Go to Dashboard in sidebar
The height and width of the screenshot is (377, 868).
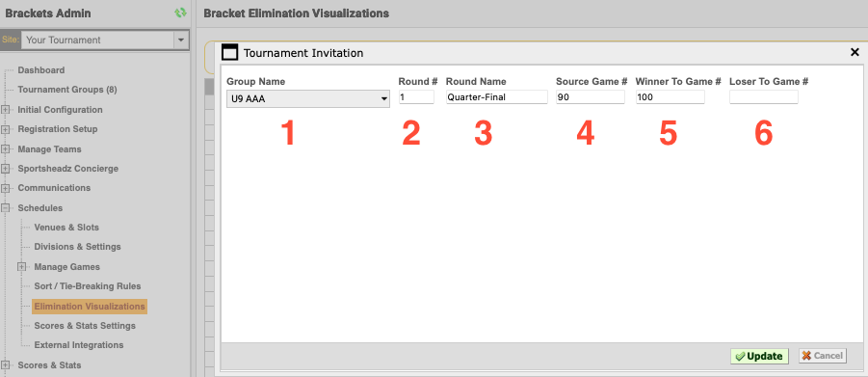(x=41, y=70)
